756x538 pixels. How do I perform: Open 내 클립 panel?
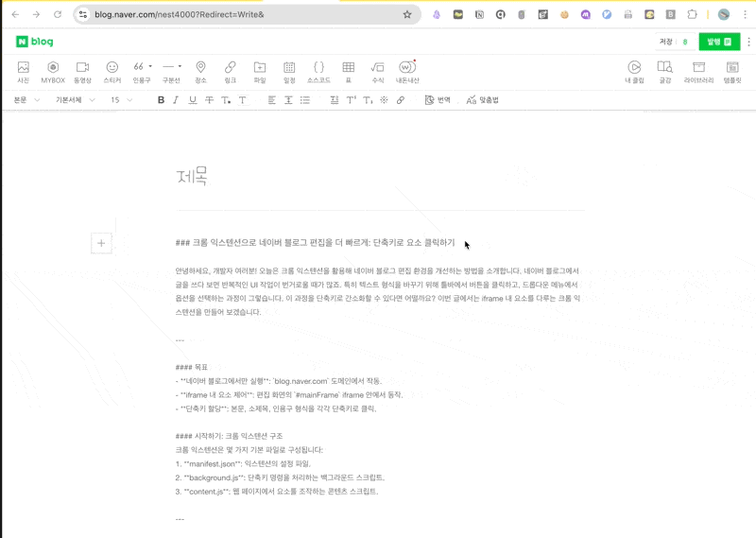(x=634, y=72)
